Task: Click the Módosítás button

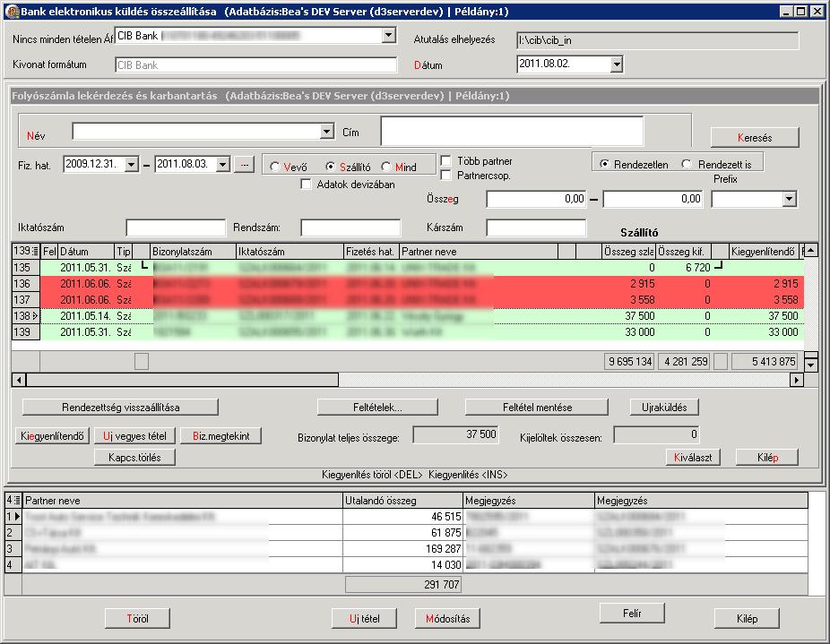Action: pos(447,618)
